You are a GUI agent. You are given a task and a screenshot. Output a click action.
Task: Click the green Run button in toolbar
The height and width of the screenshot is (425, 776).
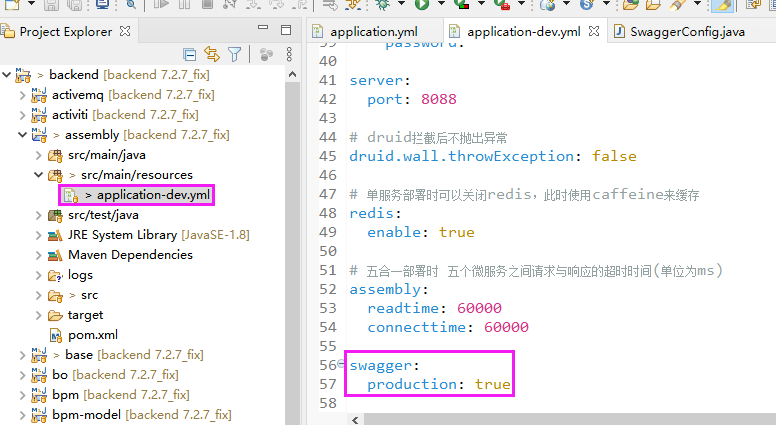point(422,5)
